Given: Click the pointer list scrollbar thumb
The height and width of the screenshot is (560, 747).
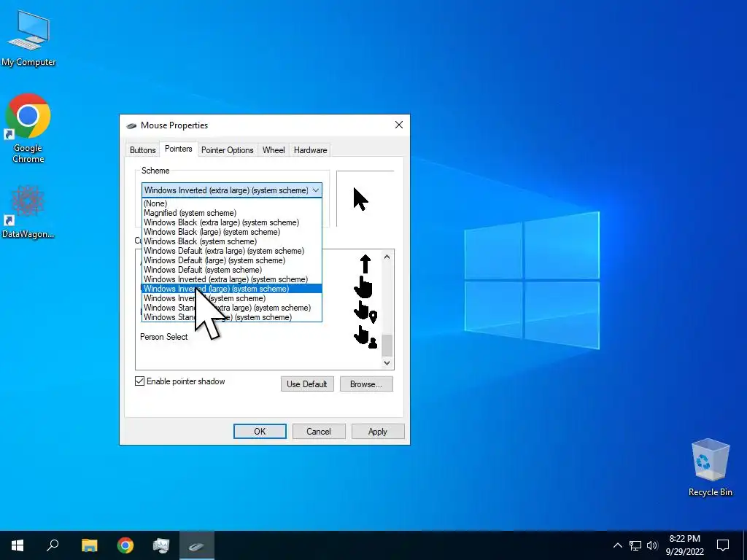Looking at the screenshot, I should coord(387,345).
